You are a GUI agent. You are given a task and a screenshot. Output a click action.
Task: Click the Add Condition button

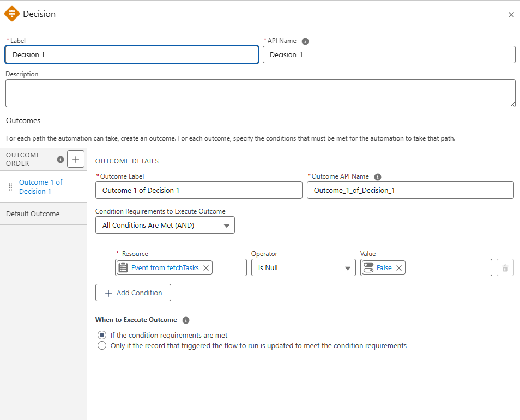click(133, 293)
